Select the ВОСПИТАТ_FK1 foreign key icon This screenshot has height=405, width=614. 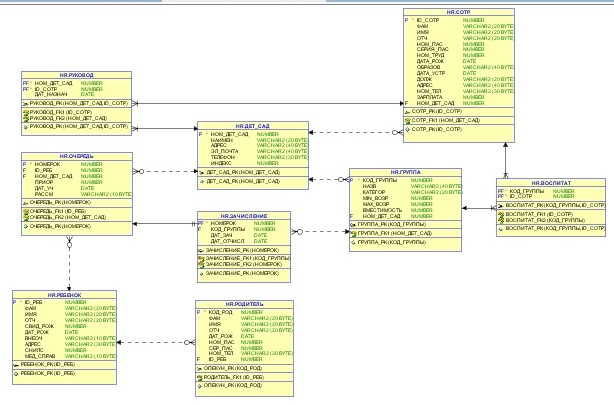(501, 215)
